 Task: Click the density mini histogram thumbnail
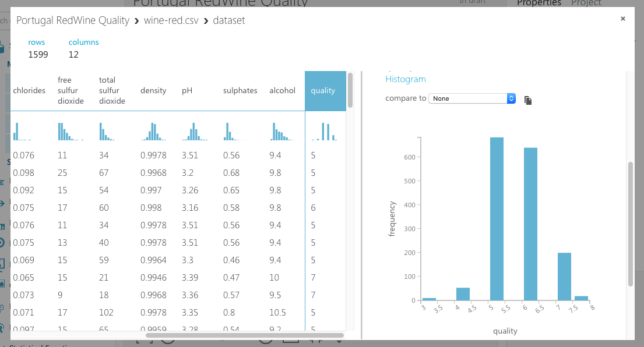[153, 132]
